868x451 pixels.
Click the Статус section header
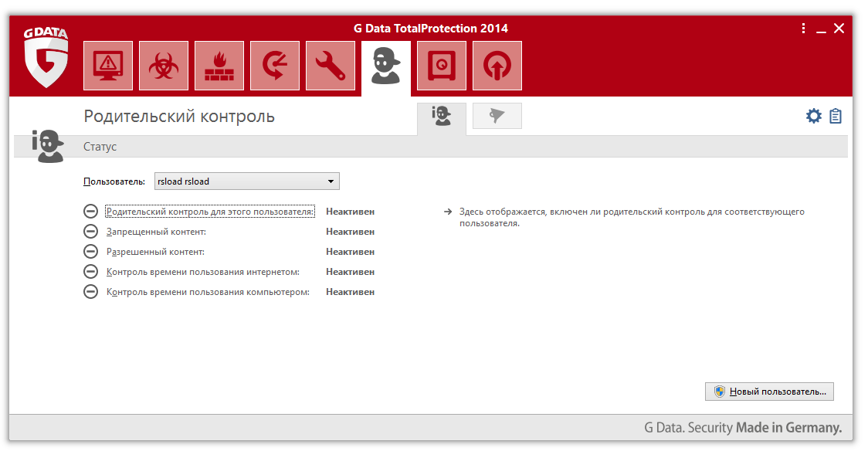point(100,147)
